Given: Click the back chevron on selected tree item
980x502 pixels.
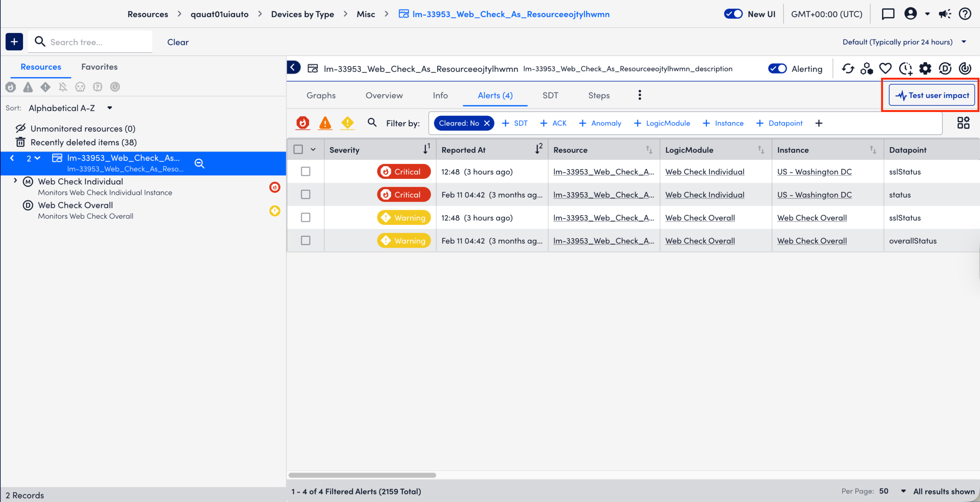Looking at the screenshot, I should pos(12,158).
